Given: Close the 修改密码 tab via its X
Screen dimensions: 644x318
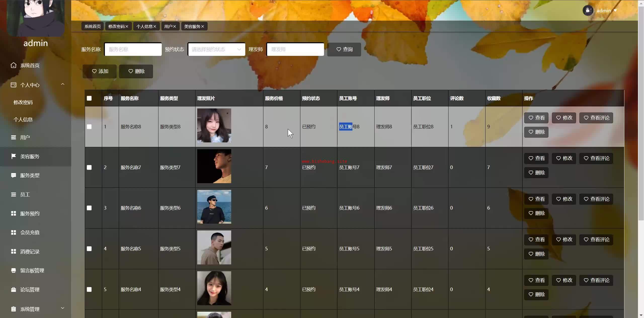Looking at the screenshot, I should [127, 26].
